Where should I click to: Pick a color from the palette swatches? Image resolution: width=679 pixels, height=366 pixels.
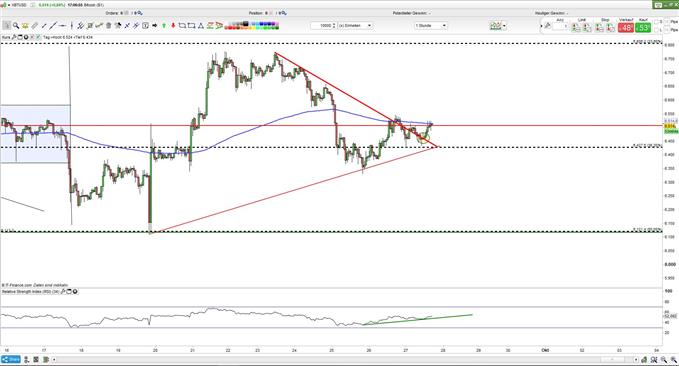pyautogui.click(x=252, y=26)
